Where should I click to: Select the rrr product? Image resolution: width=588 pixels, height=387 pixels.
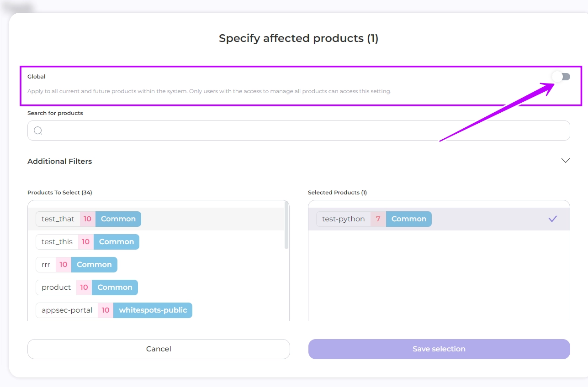[x=46, y=265]
